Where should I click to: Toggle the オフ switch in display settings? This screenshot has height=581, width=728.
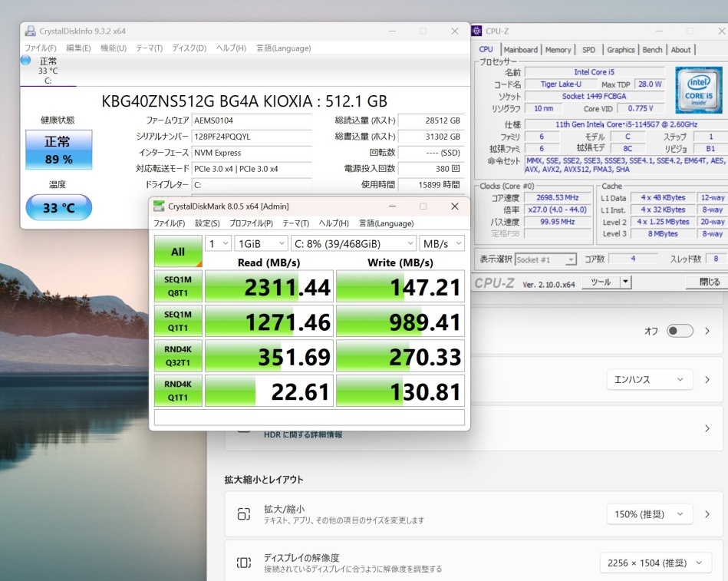(x=680, y=331)
